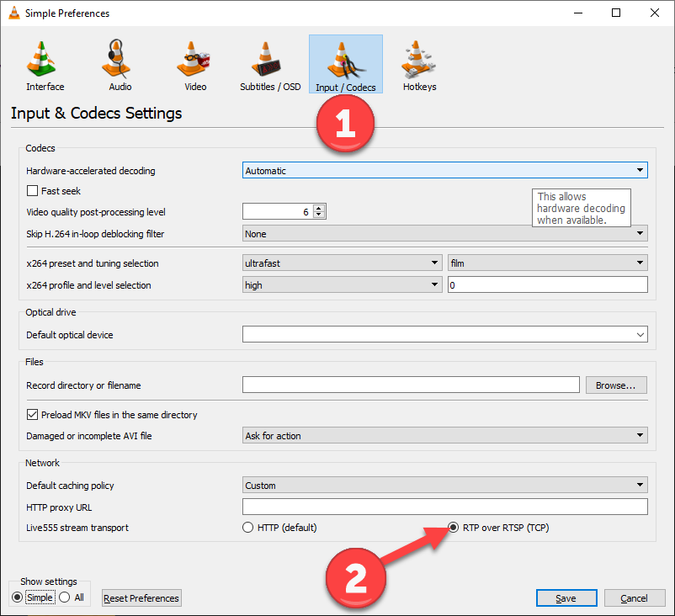Screen dimensions: 675x616
Task: Select HTTP (default) stream transport
Action: (x=248, y=528)
